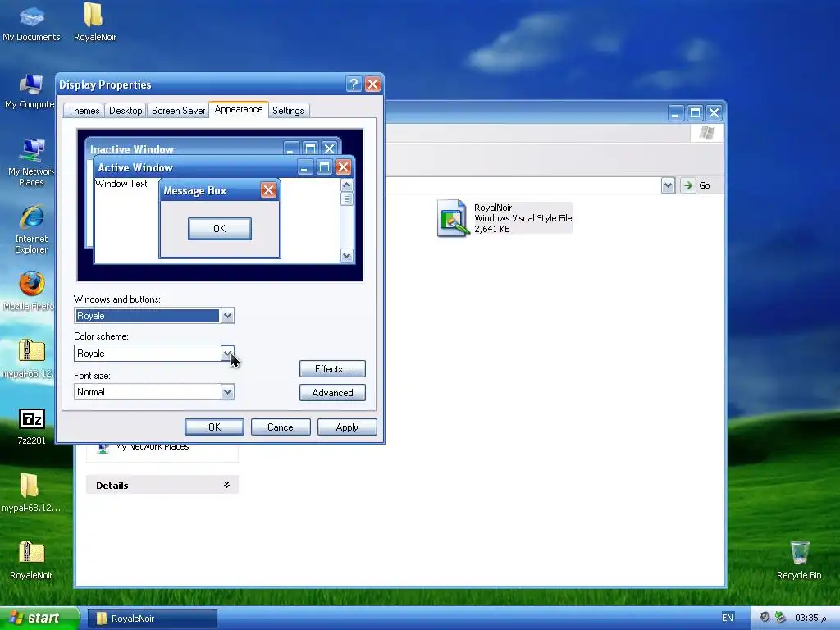Screen dimensions: 840x630
Task: Click the Apply button
Action: tap(347, 427)
